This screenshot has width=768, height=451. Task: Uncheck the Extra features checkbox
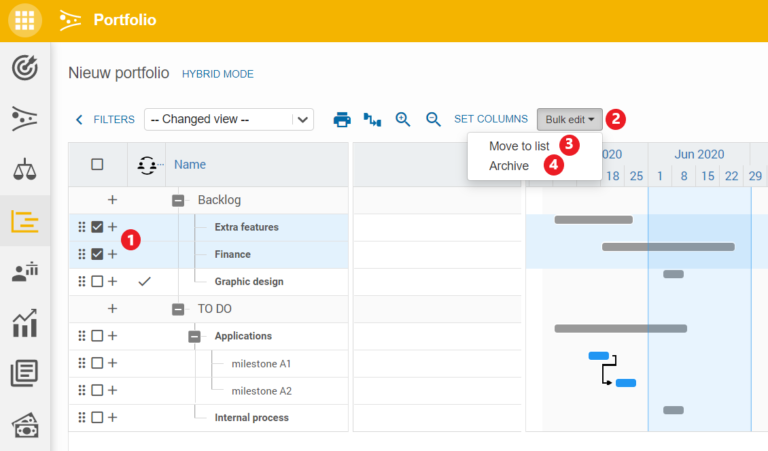97,227
